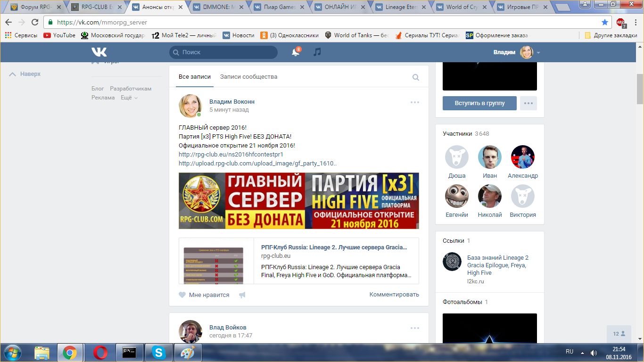Open the profile menu arrow next to Владим
The image size is (644, 362).
(538, 53)
